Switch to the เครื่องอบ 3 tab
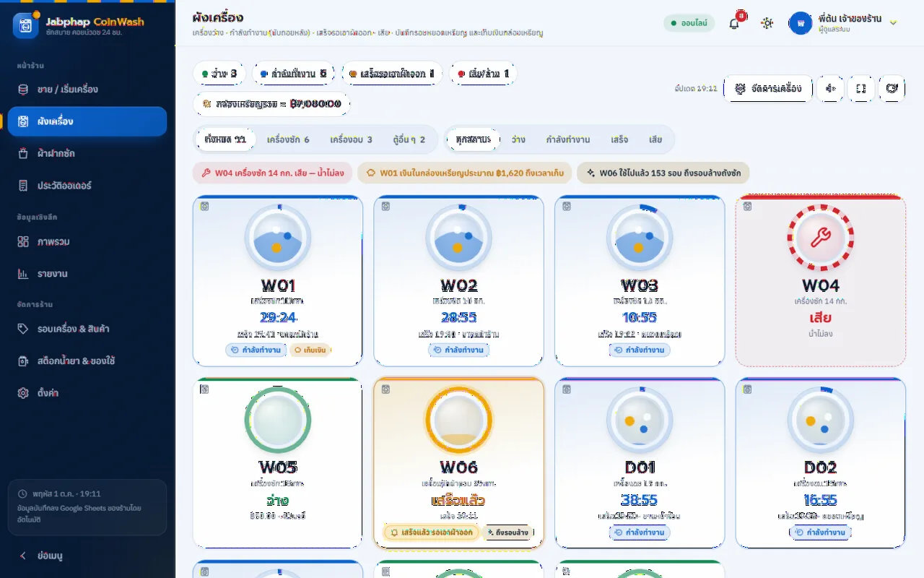Image resolution: width=924 pixels, height=578 pixels. pos(352,139)
